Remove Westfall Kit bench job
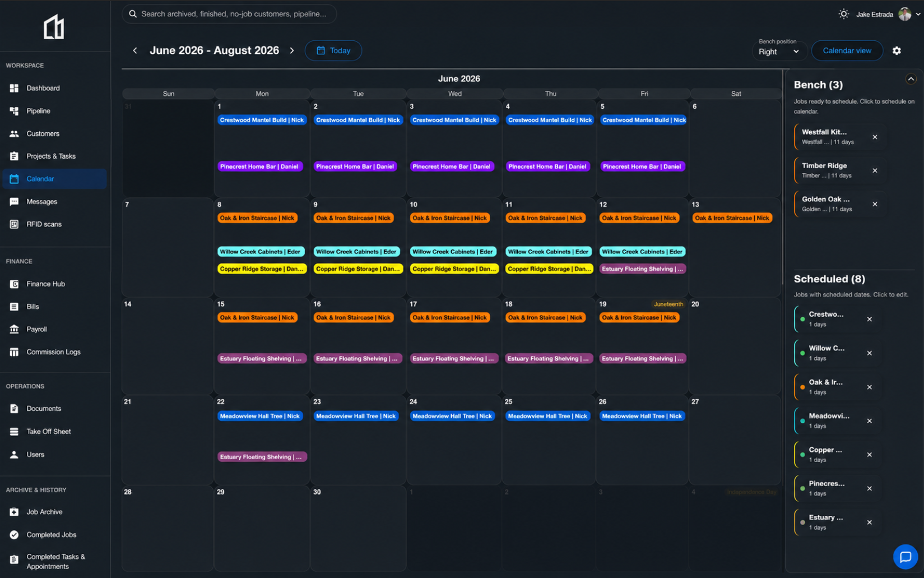Screen dimensions: 924x578 (x=875, y=137)
